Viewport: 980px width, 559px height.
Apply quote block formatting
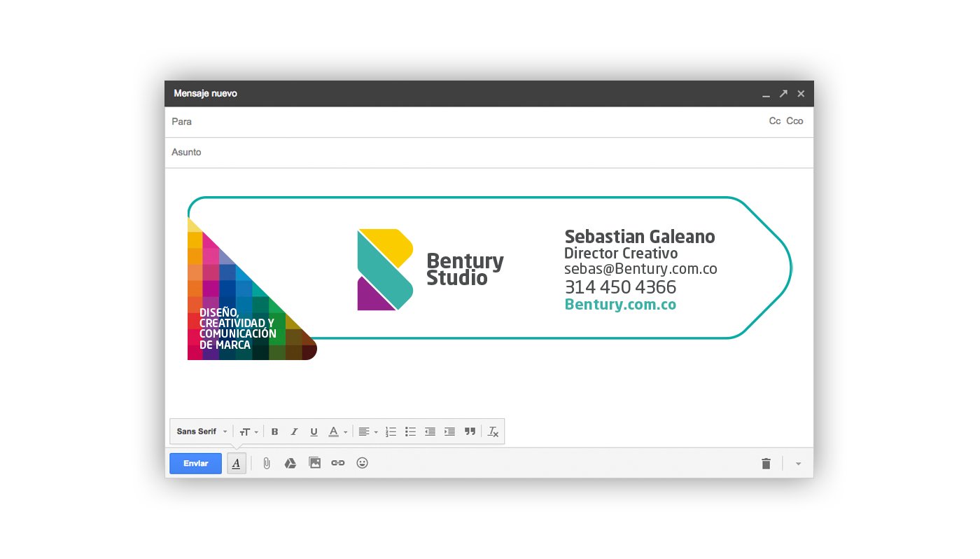[x=470, y=432]
